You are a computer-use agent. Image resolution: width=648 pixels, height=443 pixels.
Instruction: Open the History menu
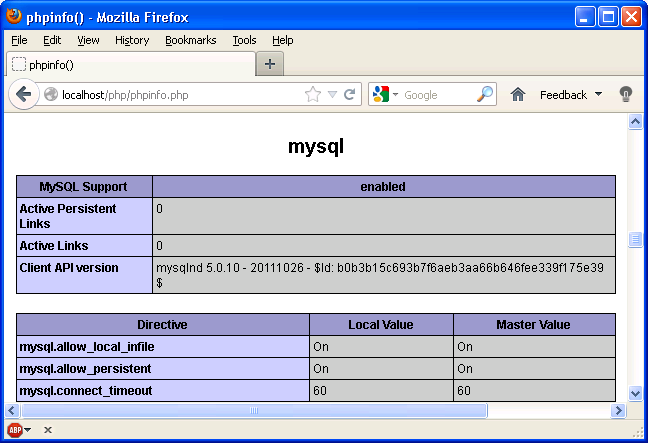(x=132, y=40)
